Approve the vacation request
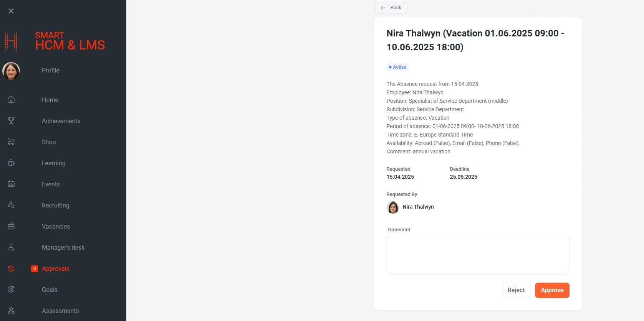This screenshot has height=321, width=644. tap(552, 290)
